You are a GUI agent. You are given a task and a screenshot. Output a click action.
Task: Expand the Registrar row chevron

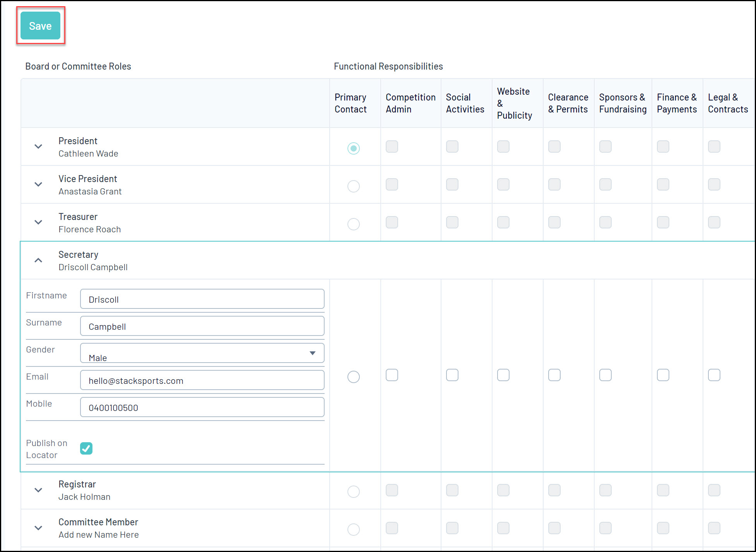click(38, 490)
